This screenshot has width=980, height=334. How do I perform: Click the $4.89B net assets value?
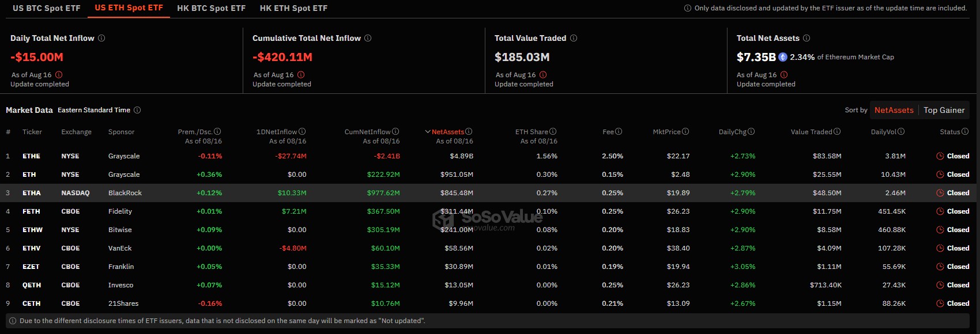[x=461, y=156]
